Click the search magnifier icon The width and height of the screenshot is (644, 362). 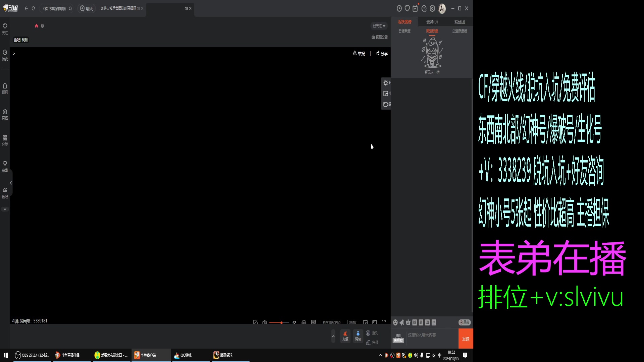click(x=70, y=8)
